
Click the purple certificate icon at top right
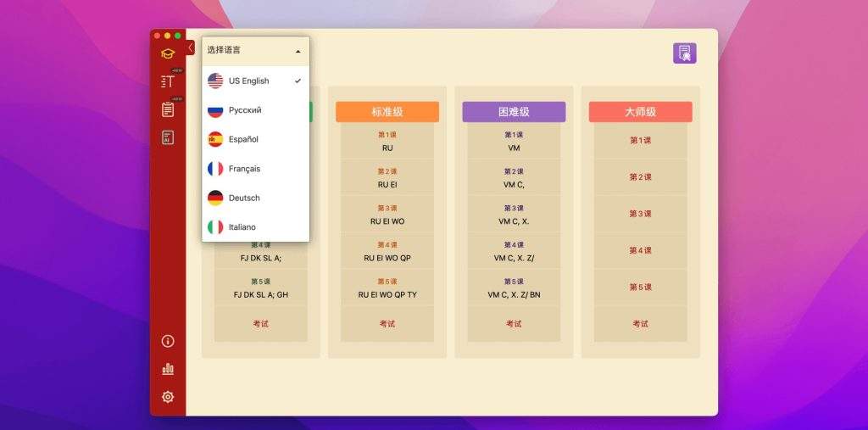pyautogui.click(x=684, y=53)
